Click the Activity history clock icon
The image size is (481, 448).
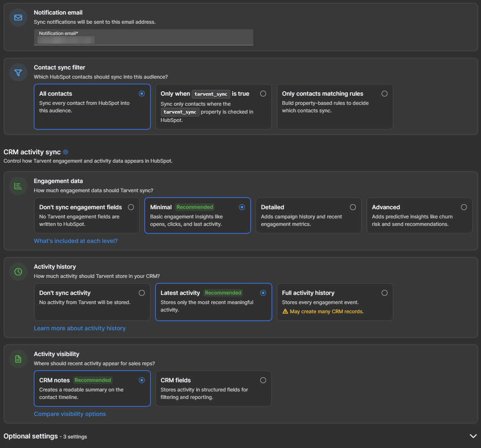[18, 272]
